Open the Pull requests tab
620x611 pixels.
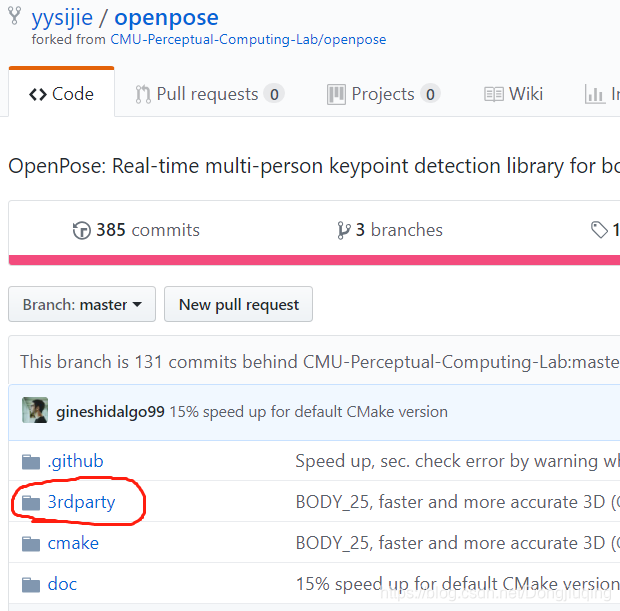click(210, 94)
